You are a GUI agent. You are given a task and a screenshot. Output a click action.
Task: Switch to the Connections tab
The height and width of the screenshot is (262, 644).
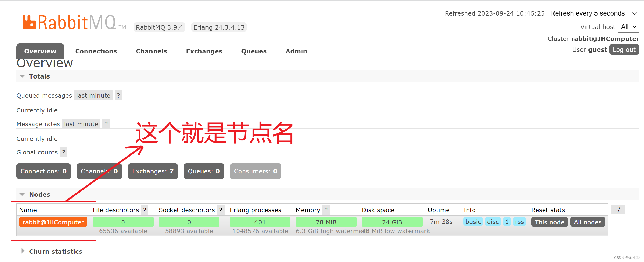tap(96, 51)
